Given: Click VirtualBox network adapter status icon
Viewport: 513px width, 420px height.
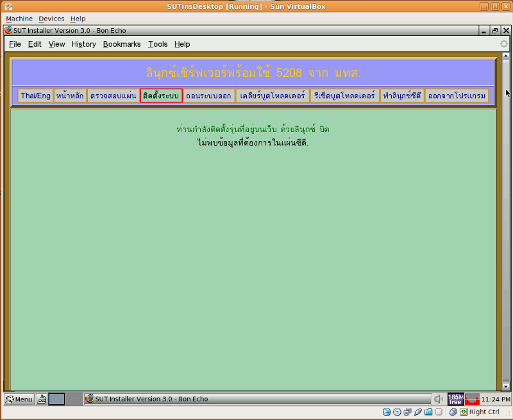Looking at the screenshot, I should [x=408, y=412].
